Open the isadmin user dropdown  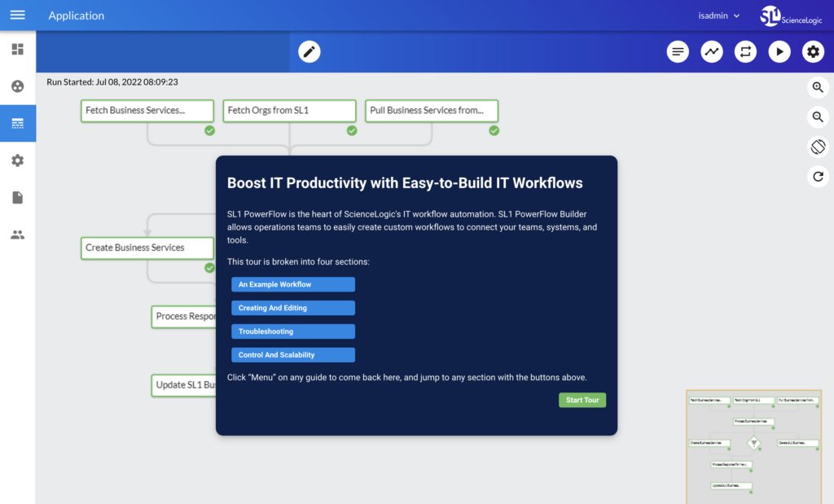point(718,15)
